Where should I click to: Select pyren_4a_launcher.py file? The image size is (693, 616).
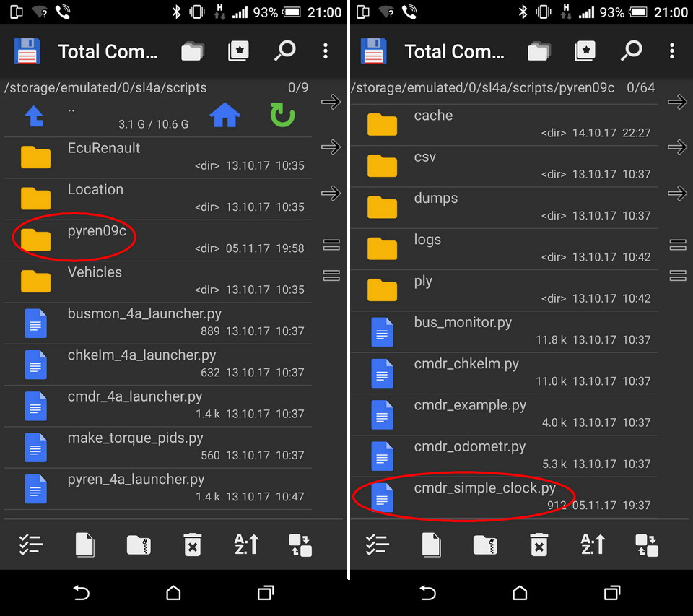(158, 489)
